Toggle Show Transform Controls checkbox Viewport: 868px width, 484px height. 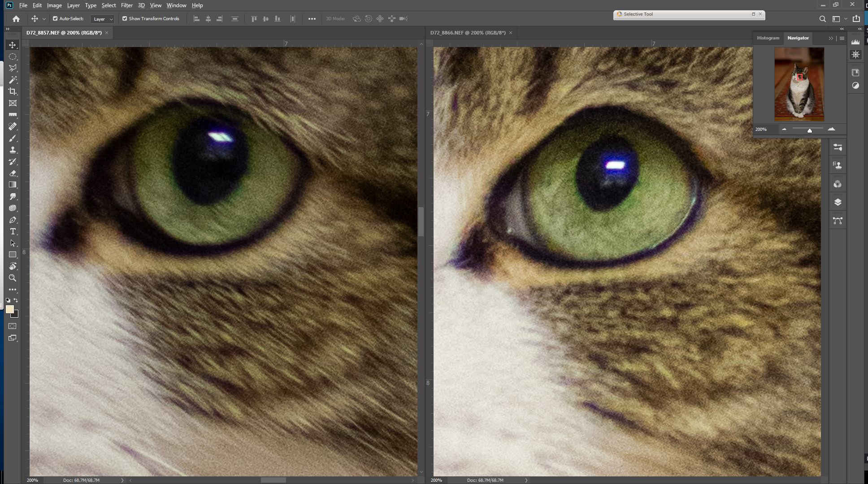[125, 19]
